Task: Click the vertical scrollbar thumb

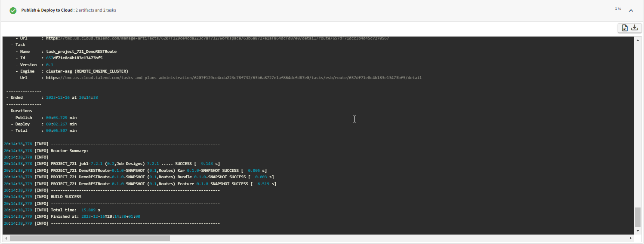Action: (x=638, y=217)
